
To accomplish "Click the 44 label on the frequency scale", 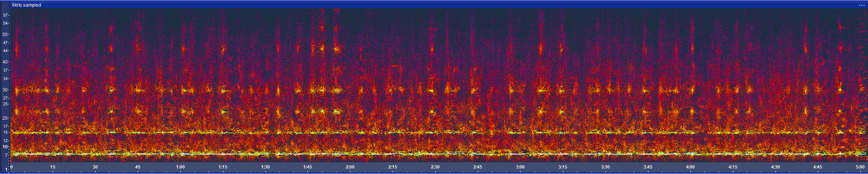I will (x=6, y=51).
